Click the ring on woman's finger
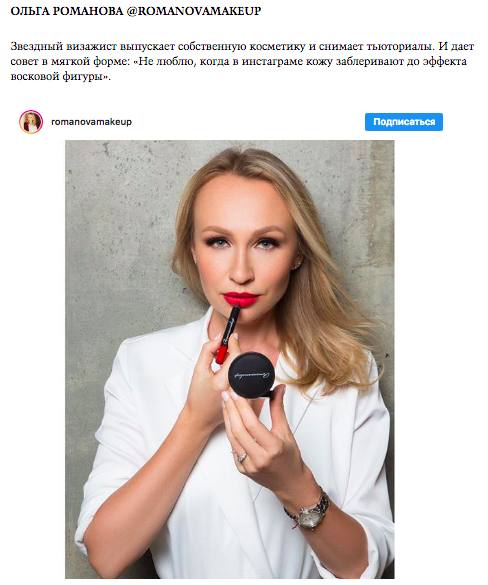 tap(241, 456)
